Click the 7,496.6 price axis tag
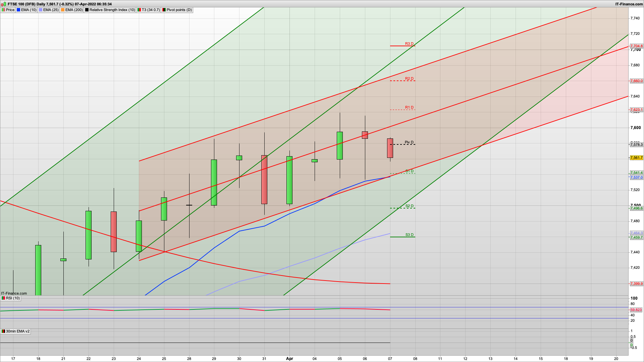This screenshot has width=644, height=362. [x=636, y=208]
